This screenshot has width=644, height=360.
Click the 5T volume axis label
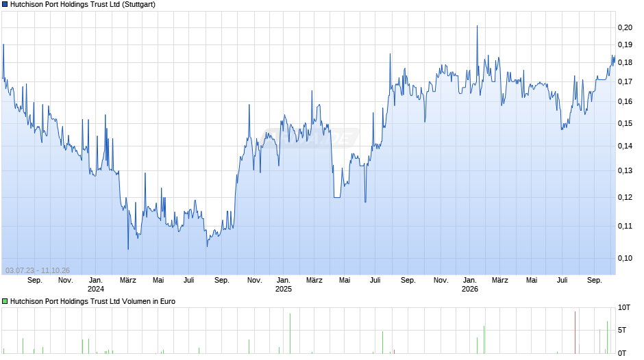click(x=622, y=330)
